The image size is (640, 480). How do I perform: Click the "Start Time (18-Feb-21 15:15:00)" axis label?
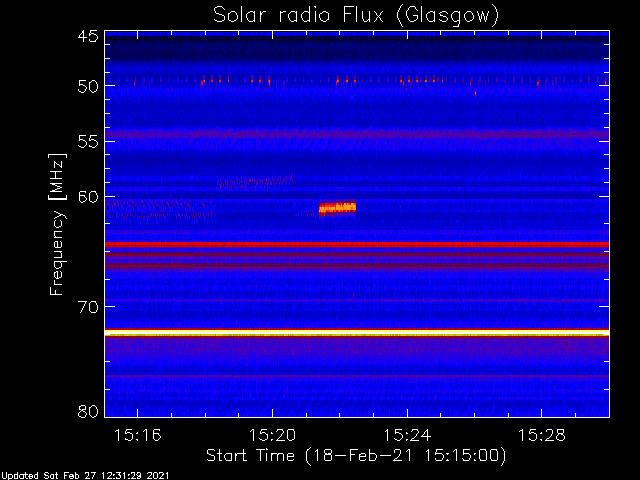point(356,456)
